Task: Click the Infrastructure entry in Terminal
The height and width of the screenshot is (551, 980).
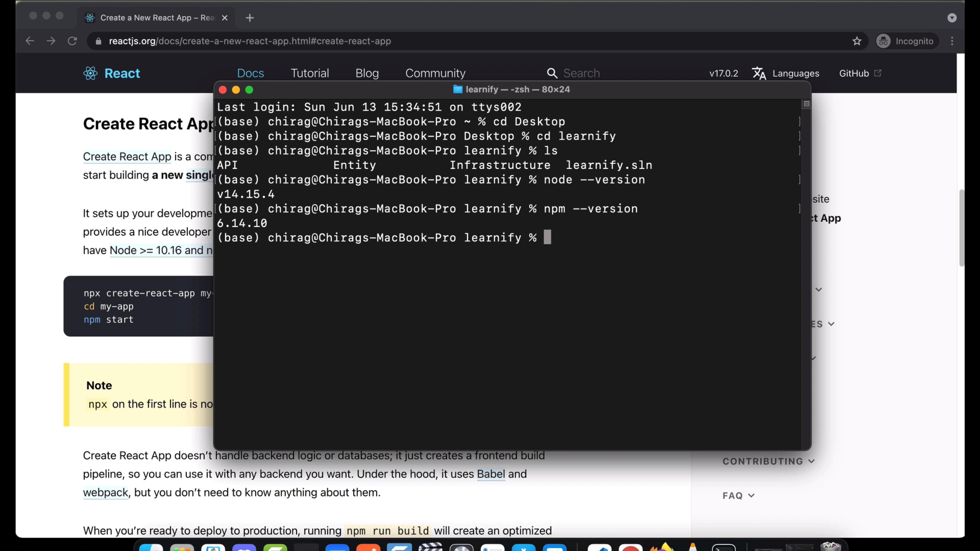Action: tap(500, 165)
